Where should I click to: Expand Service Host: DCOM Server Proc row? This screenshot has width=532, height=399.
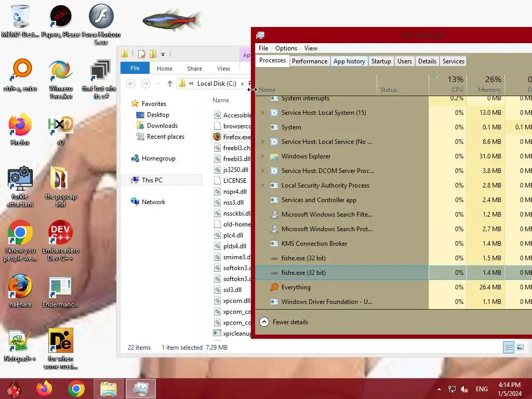click(262, 171)
